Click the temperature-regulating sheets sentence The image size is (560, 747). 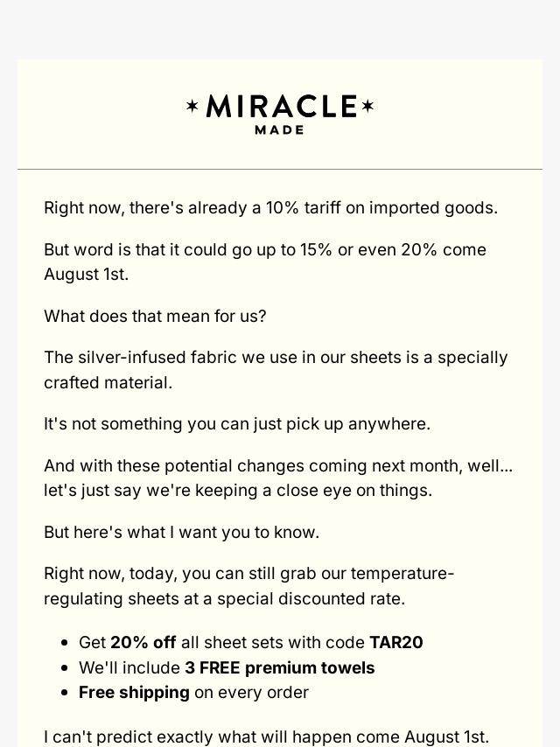coord(248,586)
